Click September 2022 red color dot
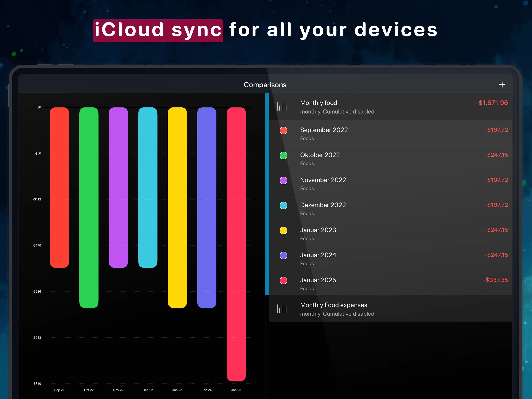This screenshot has height=399, width=532. pos(283,130)
